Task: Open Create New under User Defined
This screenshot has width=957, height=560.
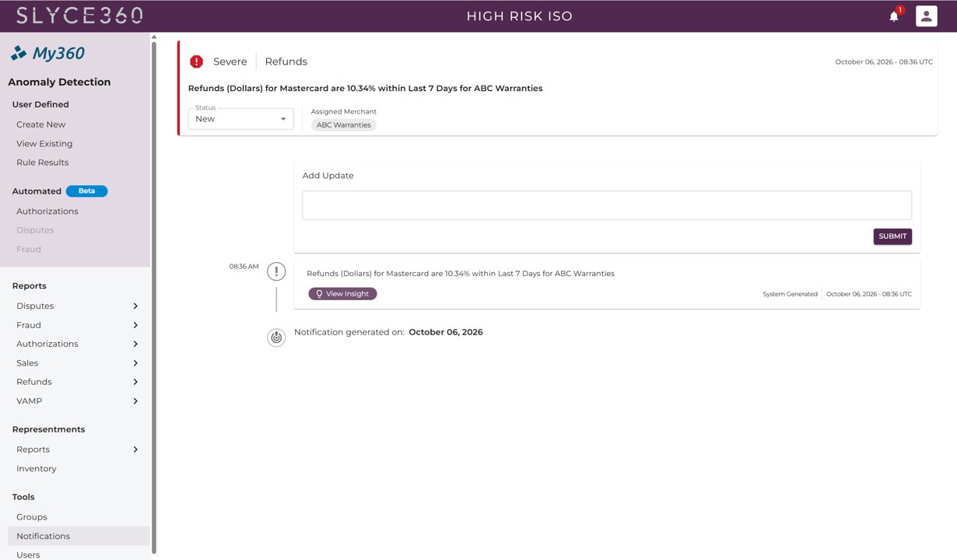Action: 40,124
